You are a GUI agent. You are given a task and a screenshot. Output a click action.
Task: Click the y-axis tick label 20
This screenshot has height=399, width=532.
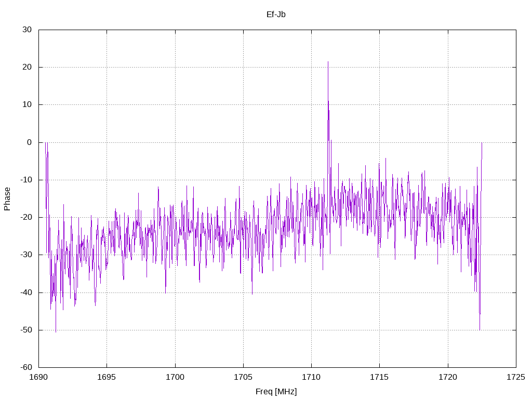click(27, 67)
